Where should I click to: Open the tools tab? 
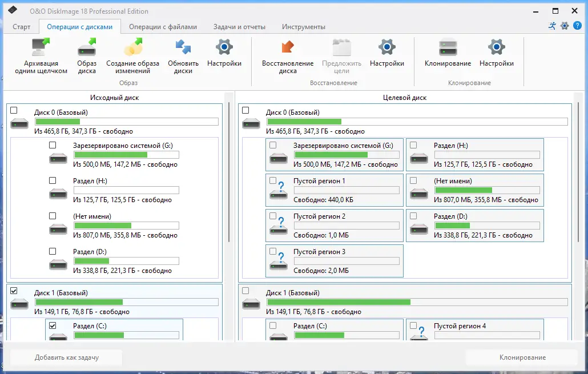[303, 27]
